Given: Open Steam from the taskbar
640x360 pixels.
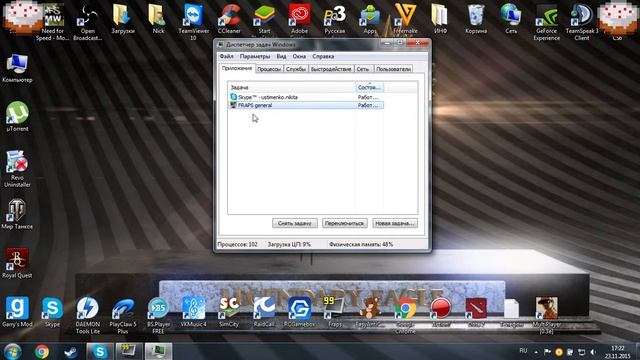Looking at the screenshot, I should (x=71, y=351).
